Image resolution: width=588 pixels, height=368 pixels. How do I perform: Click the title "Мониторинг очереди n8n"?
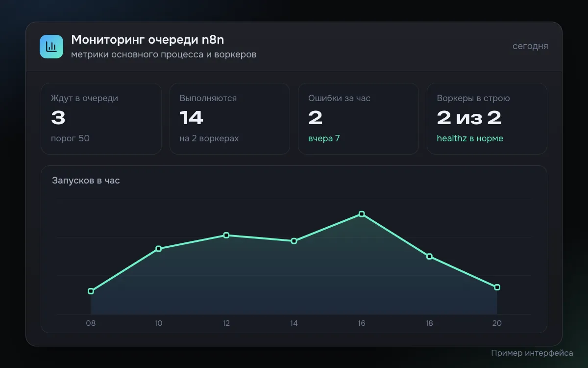pos(147,39)
